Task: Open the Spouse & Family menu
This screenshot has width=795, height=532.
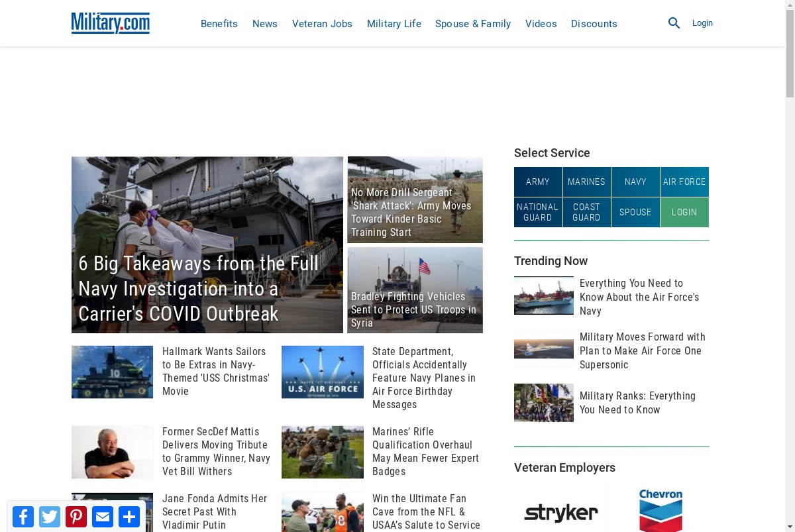Action: tap(473, 24)
